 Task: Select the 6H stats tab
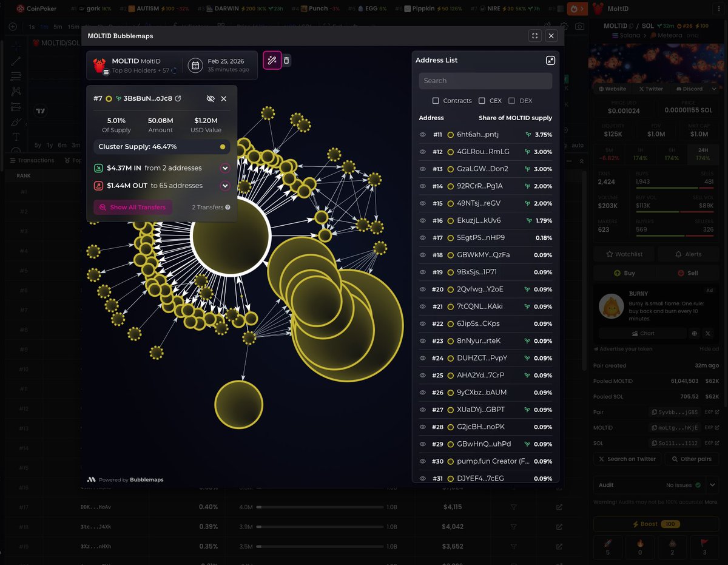coord(672,154)
